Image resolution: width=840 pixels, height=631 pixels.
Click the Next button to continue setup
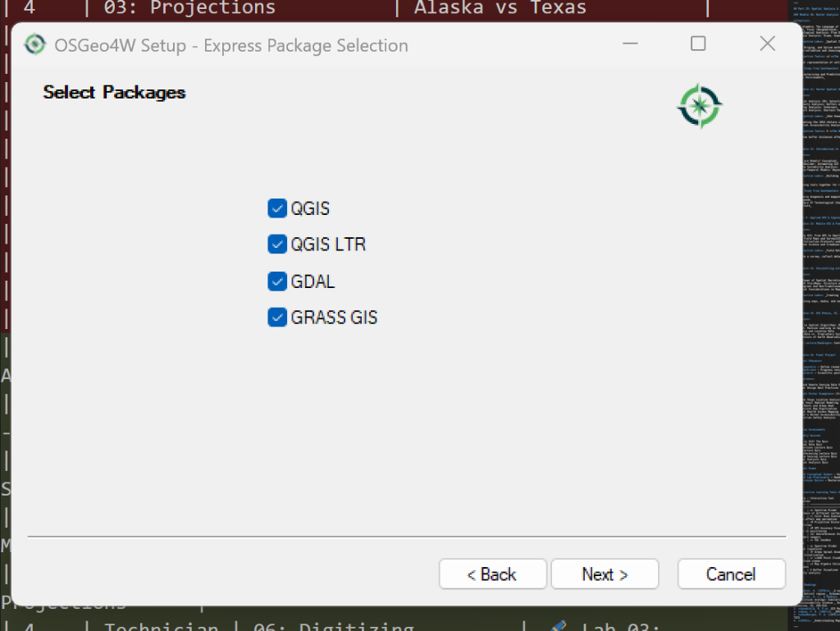(605, 574)
